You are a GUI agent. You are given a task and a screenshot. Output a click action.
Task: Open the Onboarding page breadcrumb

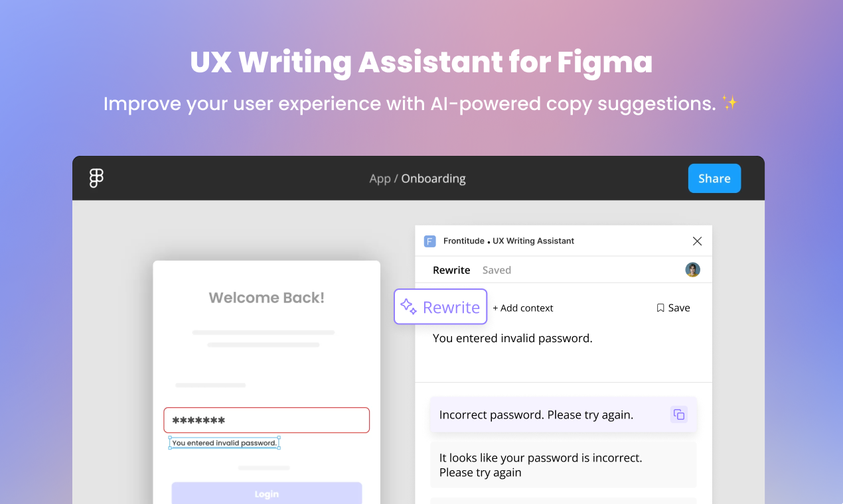[433, 178]
